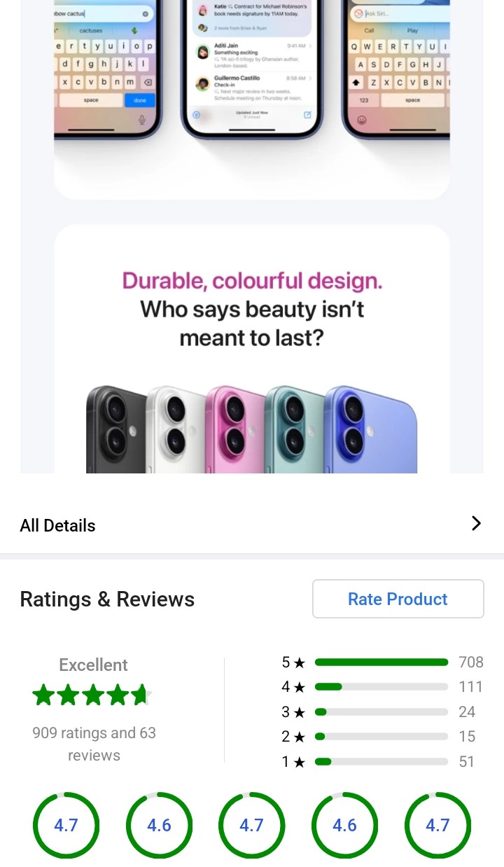
Task: Click the Ratings & Reviews heading
Action: coord(107,599)
